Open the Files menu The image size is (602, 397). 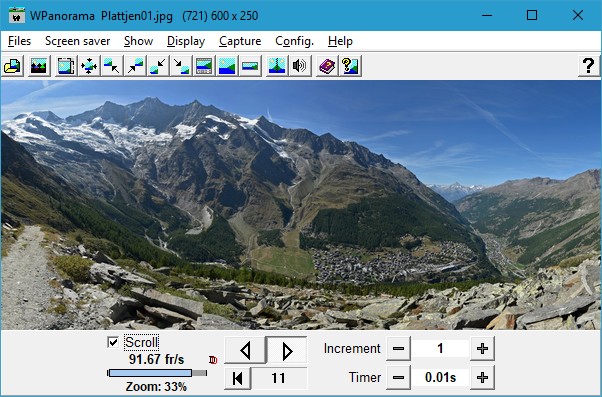[19, 41]
